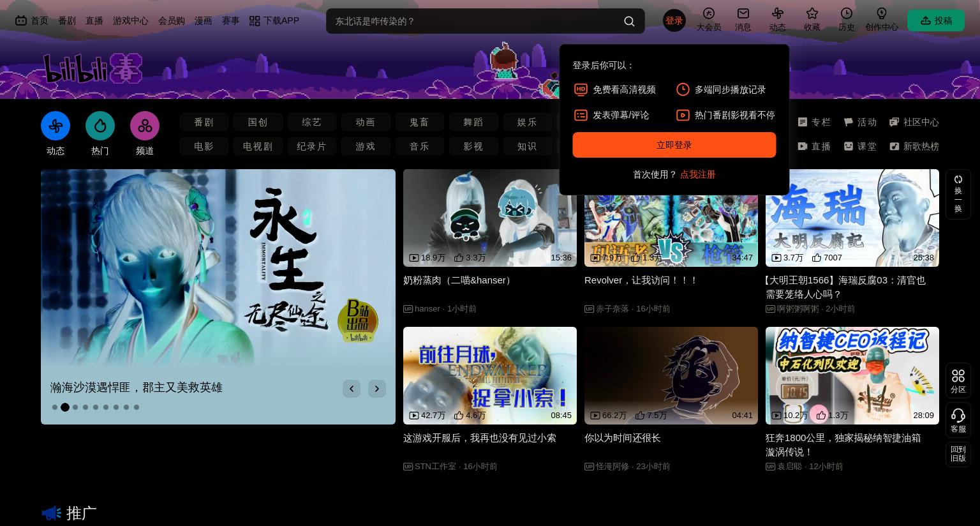Click the blue 动态 circle icon
980x526 pixels.
pyautogui.click(x=56, y=126)
